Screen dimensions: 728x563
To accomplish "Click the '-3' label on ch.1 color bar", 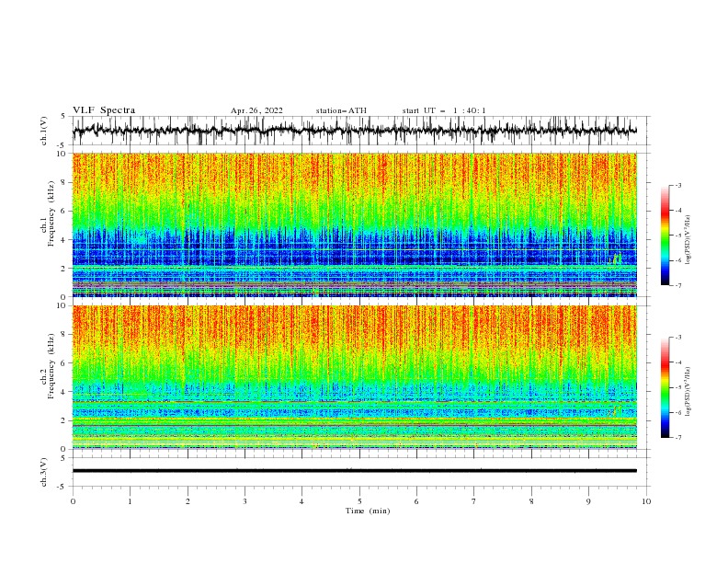I will coord(678,185).
